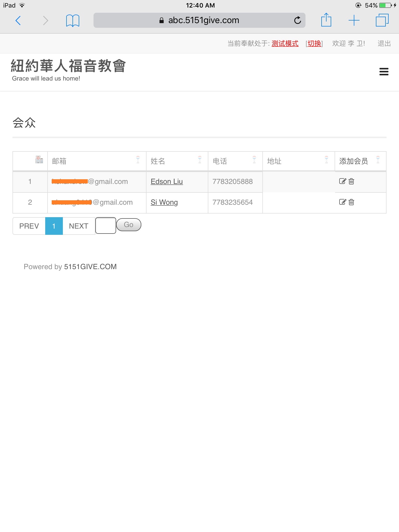
Task: Click the PREV pagination button
Action: coord(29,226)
